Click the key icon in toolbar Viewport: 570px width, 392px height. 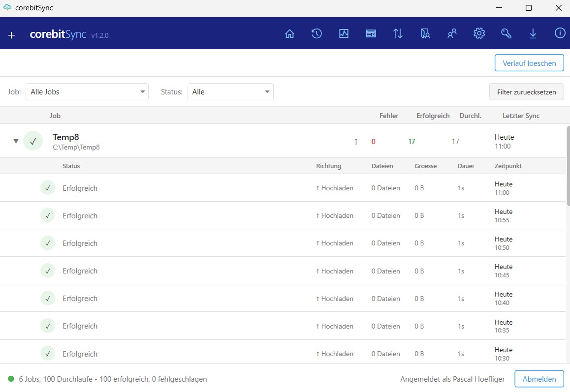click(506, 33)
